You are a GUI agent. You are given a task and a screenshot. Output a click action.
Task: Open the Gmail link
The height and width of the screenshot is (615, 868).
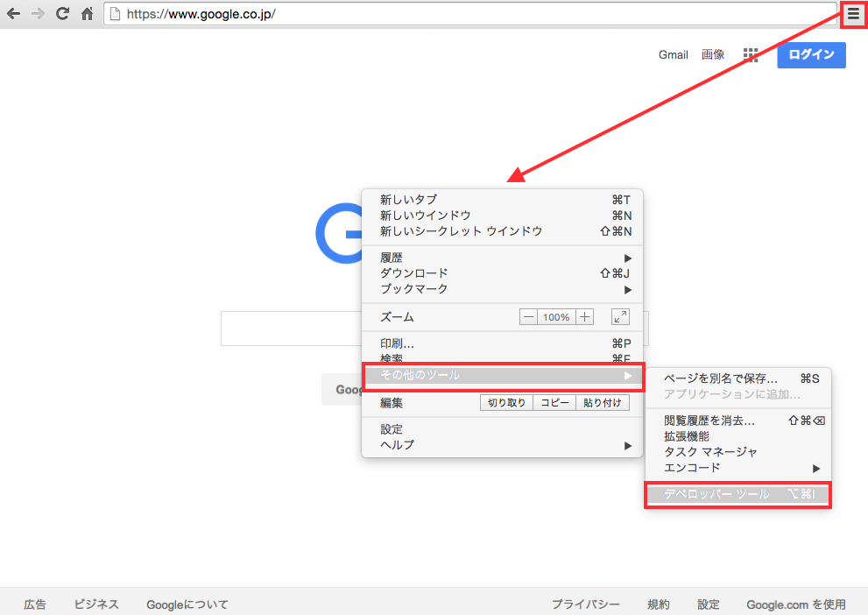click(x=673, y=54)
